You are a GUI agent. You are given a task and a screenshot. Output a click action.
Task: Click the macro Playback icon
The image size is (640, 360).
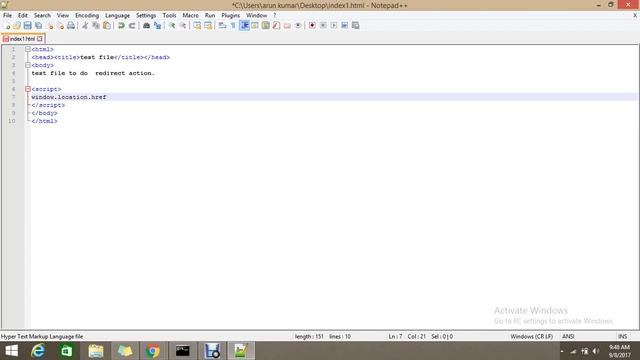tap(334, 26)
